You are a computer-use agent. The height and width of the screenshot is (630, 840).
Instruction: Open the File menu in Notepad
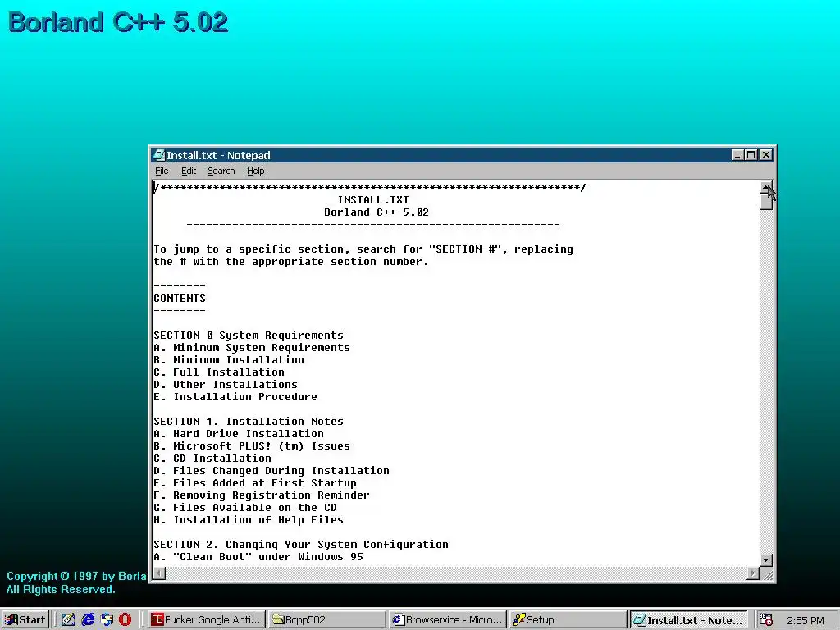(x=162, y=171)
